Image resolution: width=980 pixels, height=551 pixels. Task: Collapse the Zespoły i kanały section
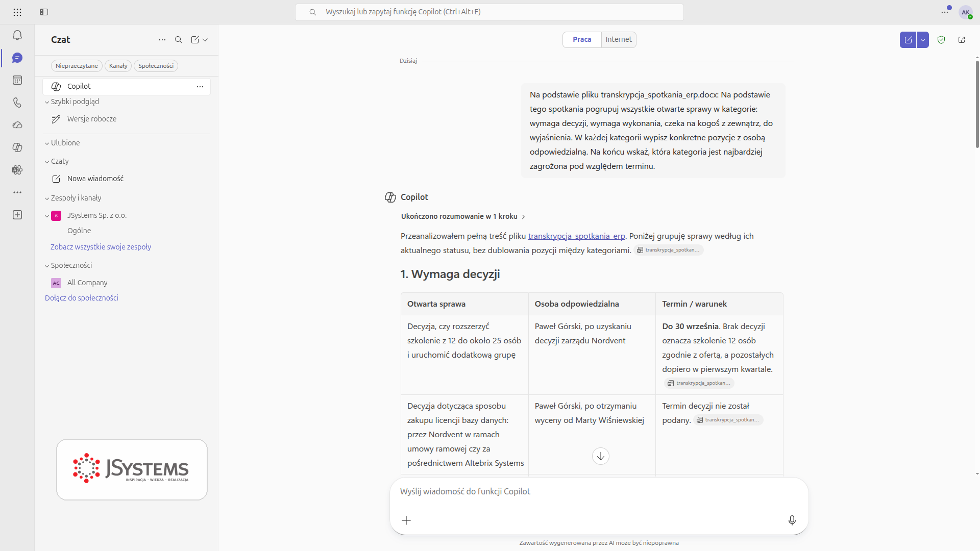tap(47, 198)
